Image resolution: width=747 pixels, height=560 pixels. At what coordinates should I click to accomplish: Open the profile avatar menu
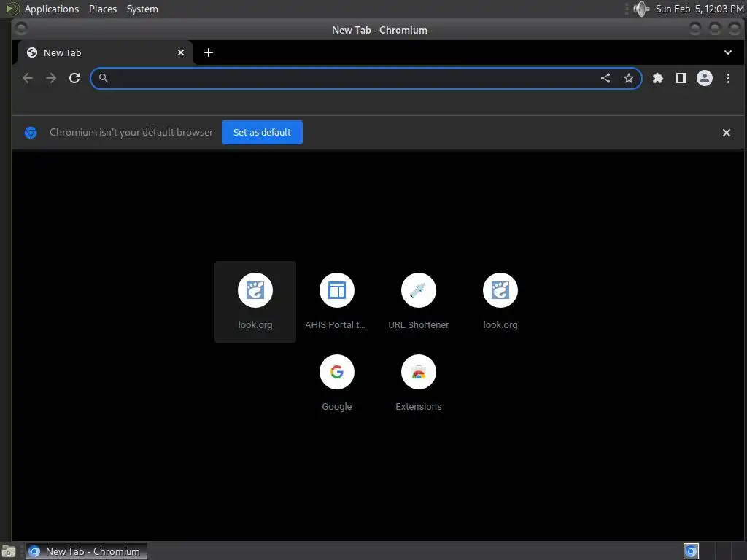point(705,78)
